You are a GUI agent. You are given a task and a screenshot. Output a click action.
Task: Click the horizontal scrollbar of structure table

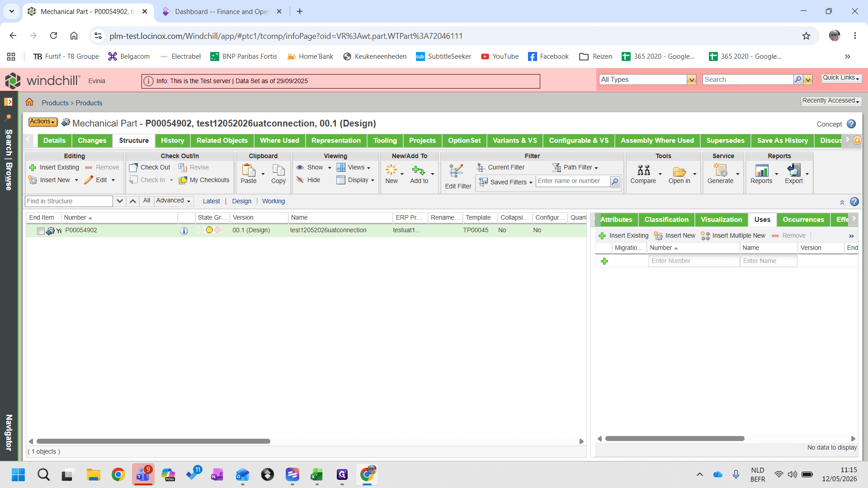tap(153, 441)
